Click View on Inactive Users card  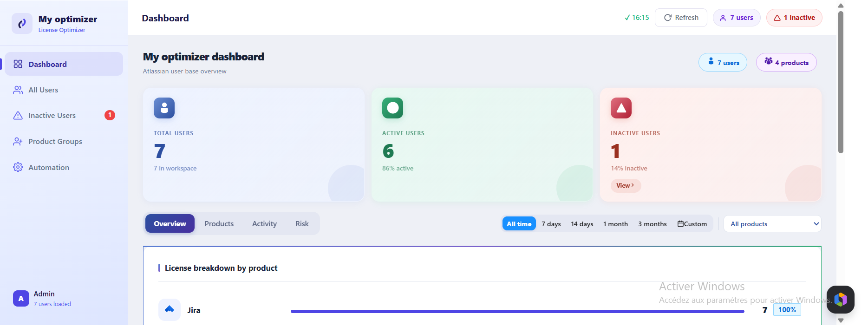626,185
